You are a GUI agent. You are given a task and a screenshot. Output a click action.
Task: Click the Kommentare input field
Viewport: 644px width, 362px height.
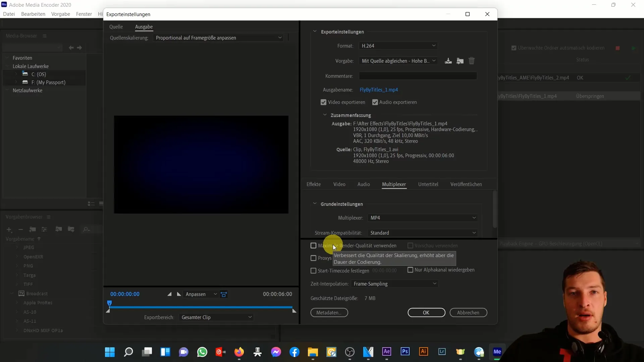418,76
